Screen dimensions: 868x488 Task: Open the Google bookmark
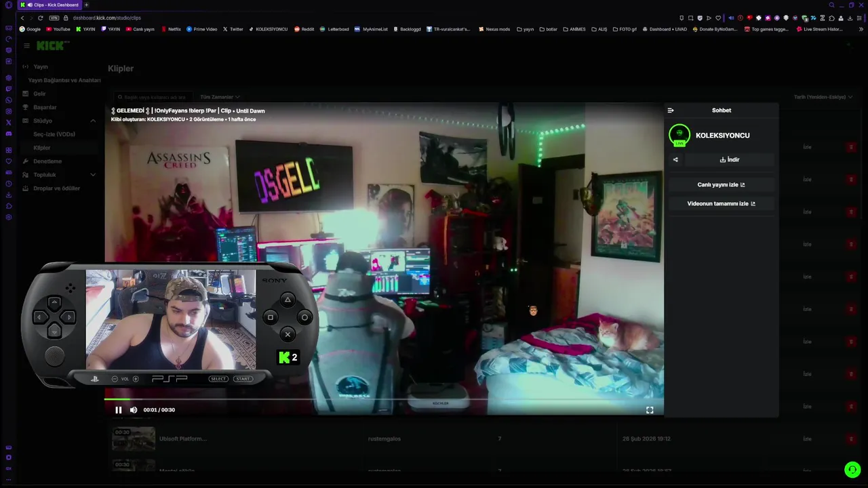click(x=30, y=29)
